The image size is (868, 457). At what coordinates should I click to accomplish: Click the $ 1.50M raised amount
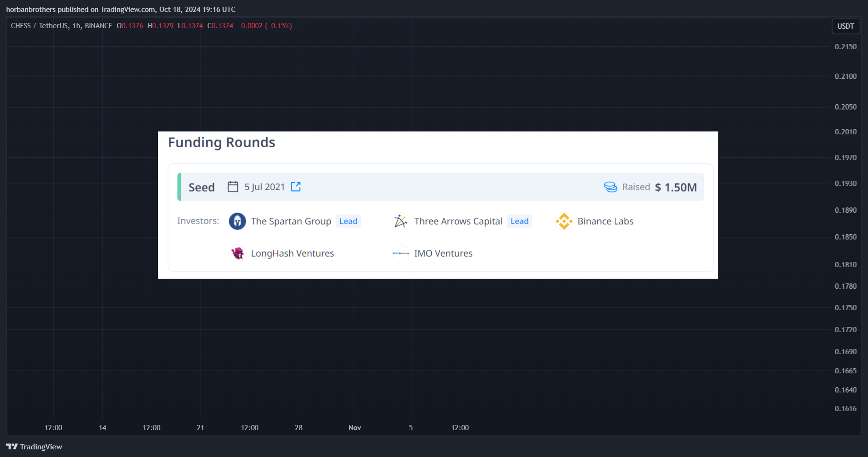(x=676, y=187)
